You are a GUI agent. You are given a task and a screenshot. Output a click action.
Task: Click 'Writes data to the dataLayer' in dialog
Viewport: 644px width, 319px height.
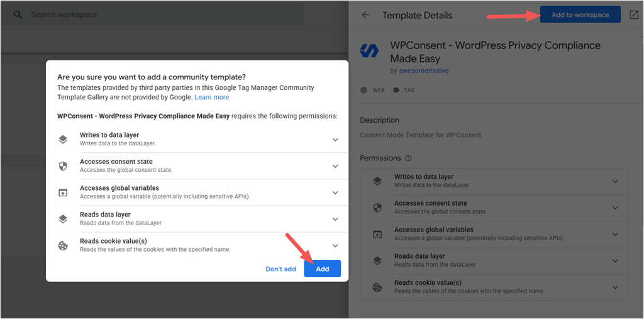click(x=117, y=143)
